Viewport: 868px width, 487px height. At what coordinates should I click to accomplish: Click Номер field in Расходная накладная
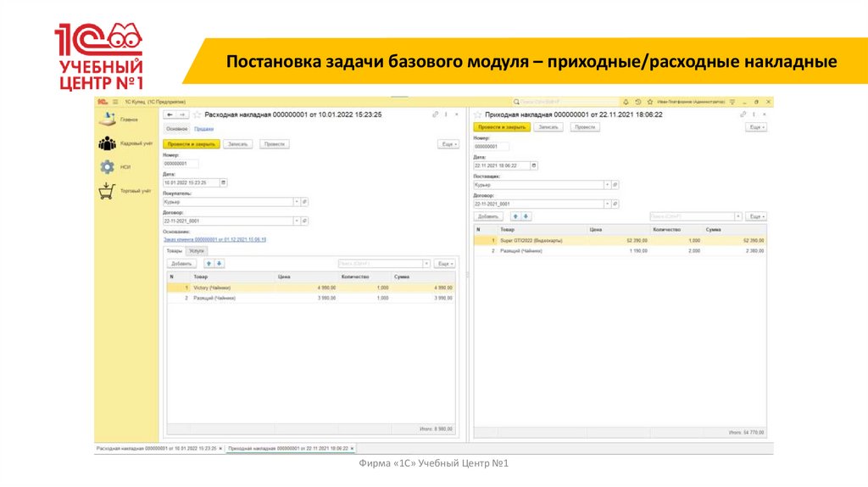point(181,164)
